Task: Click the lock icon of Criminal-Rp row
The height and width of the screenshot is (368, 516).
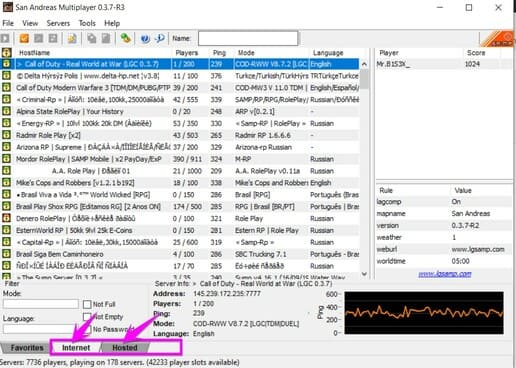Action: point(6,100)
